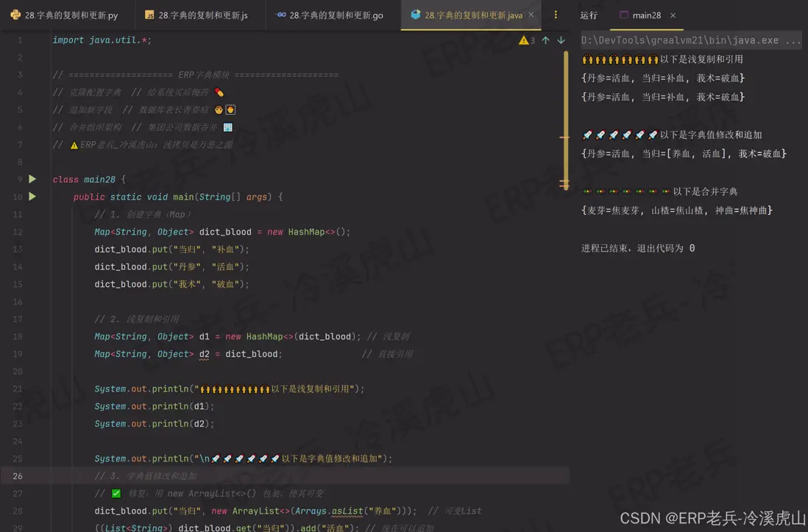Screen dimensions: 808x532
Task: Close the java editor tab
Action: (x=531, y=15)
